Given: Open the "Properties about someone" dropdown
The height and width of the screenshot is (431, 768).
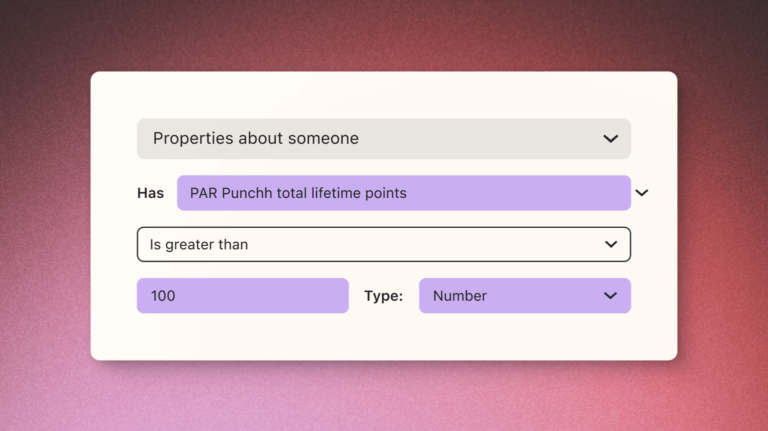Looking at the screenshot, I should (384, 139).
